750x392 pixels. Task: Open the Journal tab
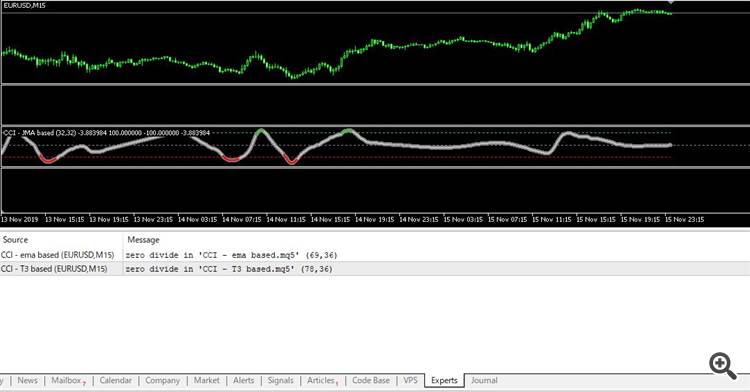pyautogui.click(x=484, y=381)
